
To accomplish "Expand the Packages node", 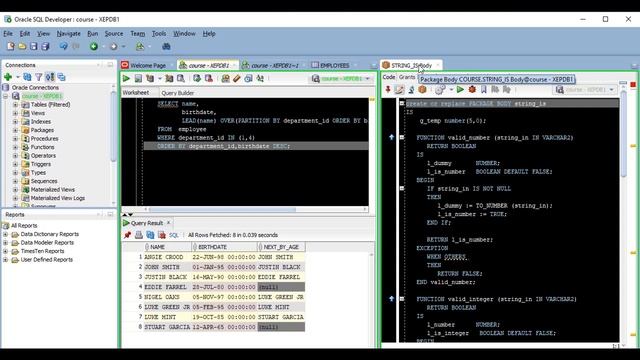I will coord(15,130).
